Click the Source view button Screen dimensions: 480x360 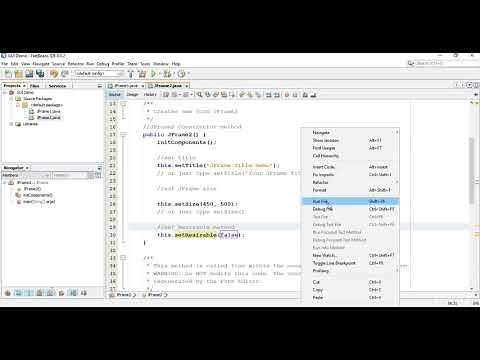click(x=115, y=95)
